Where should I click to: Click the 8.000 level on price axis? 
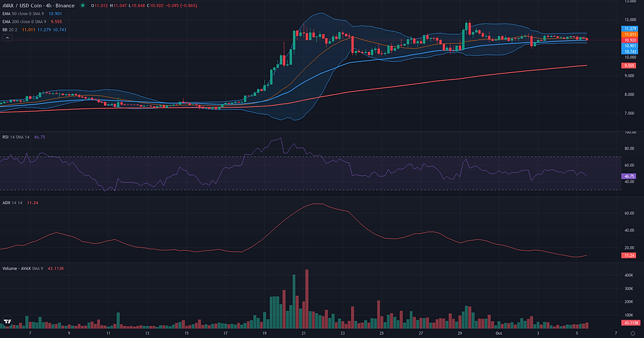coord(630,95)
